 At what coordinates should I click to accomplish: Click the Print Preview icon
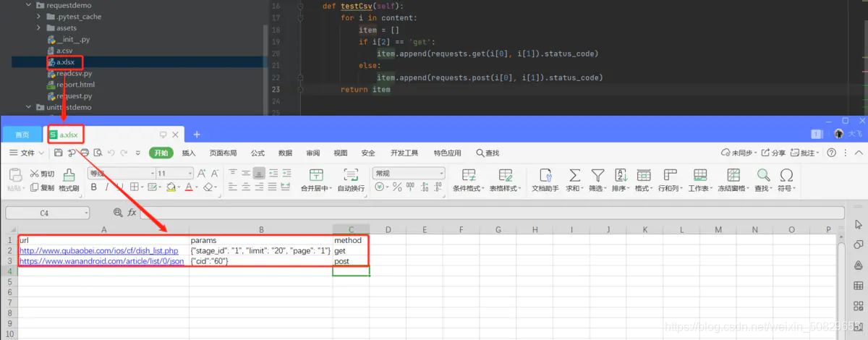click(x=98, y=153)
